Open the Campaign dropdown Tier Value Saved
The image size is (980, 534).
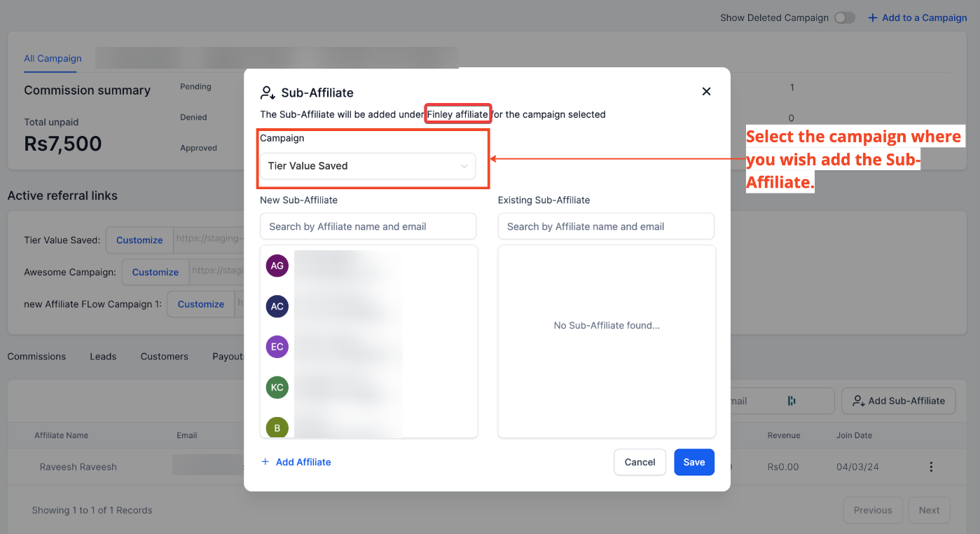click(x=368, y=166)
